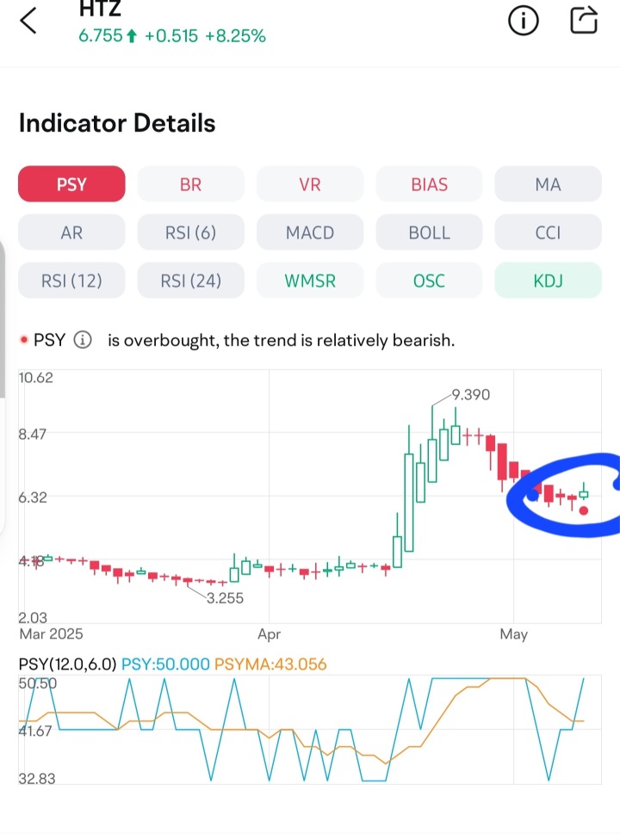620x840 pixels.
Task: Show the AR indicator details
Action: coord(71,232)
